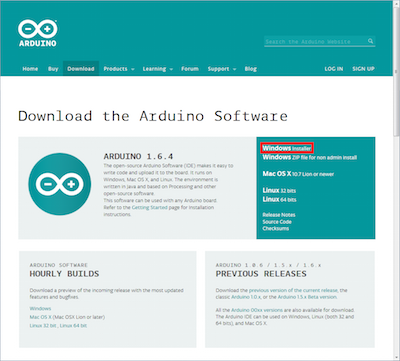Click the Download the Arduino Software title
Image resolution: width=400 pixels, height=361 pixels.
pos(153,116)
